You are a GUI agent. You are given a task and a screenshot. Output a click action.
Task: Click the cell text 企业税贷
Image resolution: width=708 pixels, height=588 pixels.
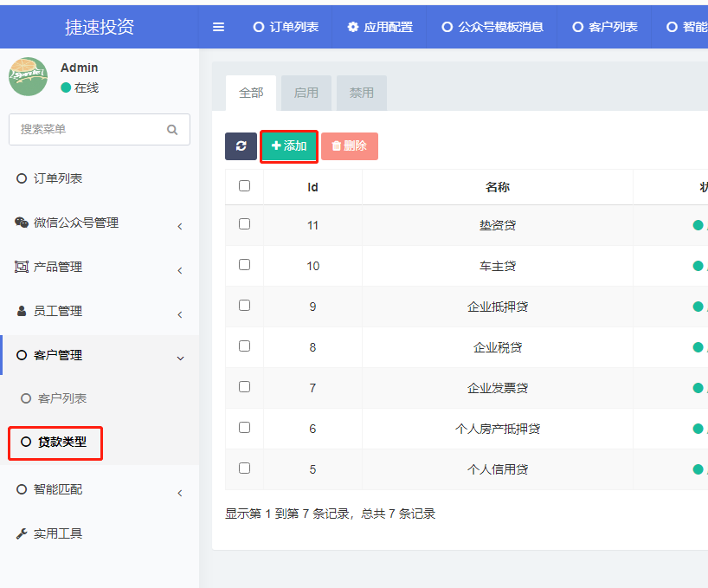tap(498, 347)
